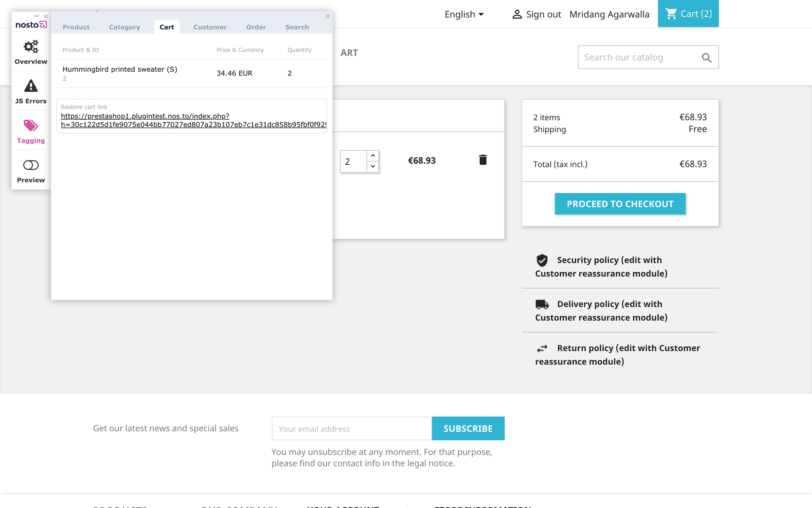
Task: Select the Tagging tags icon
Action: coord(31,126)
